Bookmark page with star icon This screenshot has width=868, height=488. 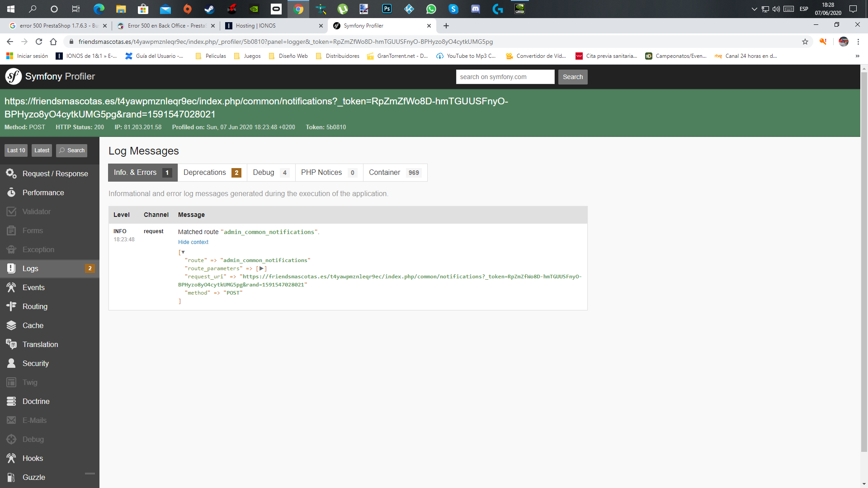(805, 42)
